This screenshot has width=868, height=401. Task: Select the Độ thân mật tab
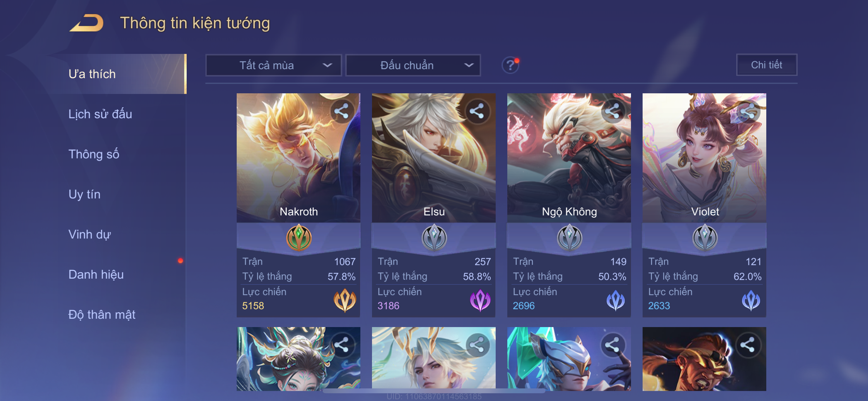click(x=102, y=314)
